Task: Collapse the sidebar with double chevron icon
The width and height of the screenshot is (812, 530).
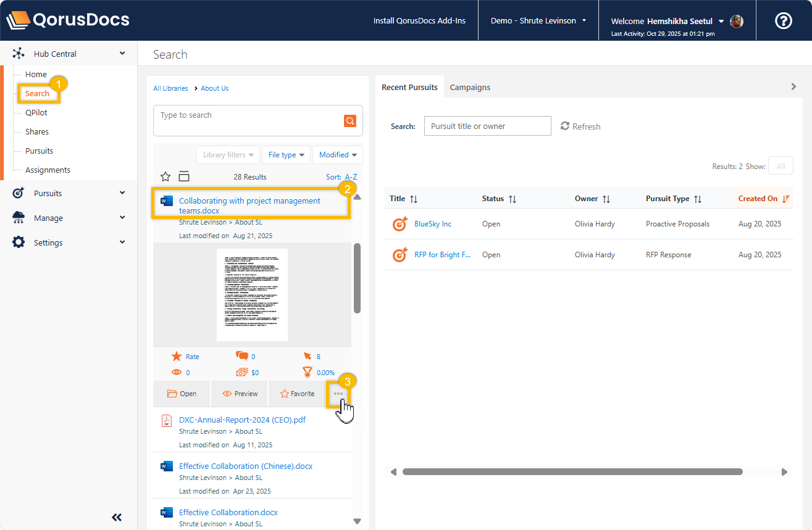Action: pyautogui.click(x=117, y=517)
